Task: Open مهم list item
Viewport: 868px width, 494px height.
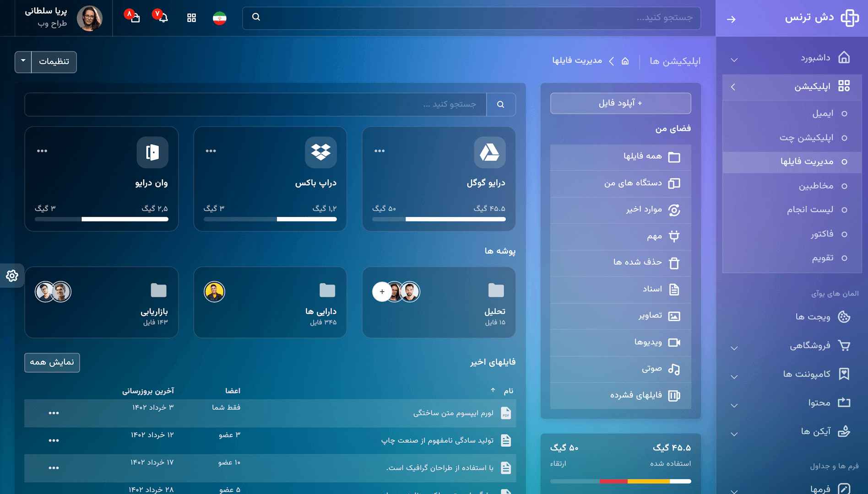Action: click(621, 236)
